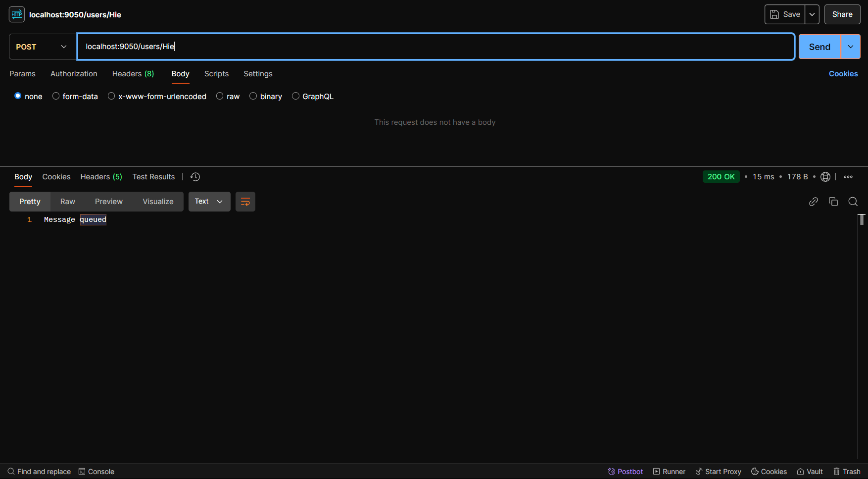Click the response history clock icon
The width and height of the screenshot is (868, 479).
pyautogui.click(x=195, y=177)
